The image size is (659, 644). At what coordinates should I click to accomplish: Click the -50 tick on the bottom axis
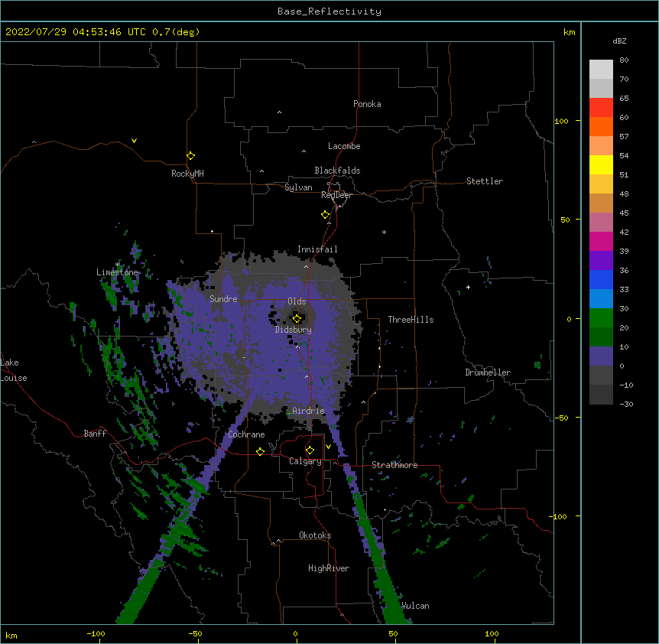pos(195,633)
